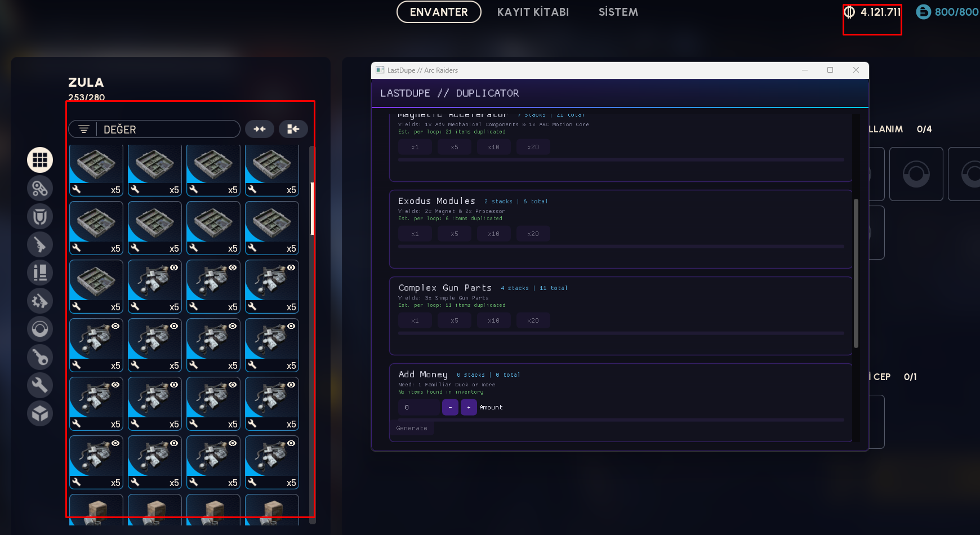
Task: Filter stash by cube icon
Action: [40, 414]
